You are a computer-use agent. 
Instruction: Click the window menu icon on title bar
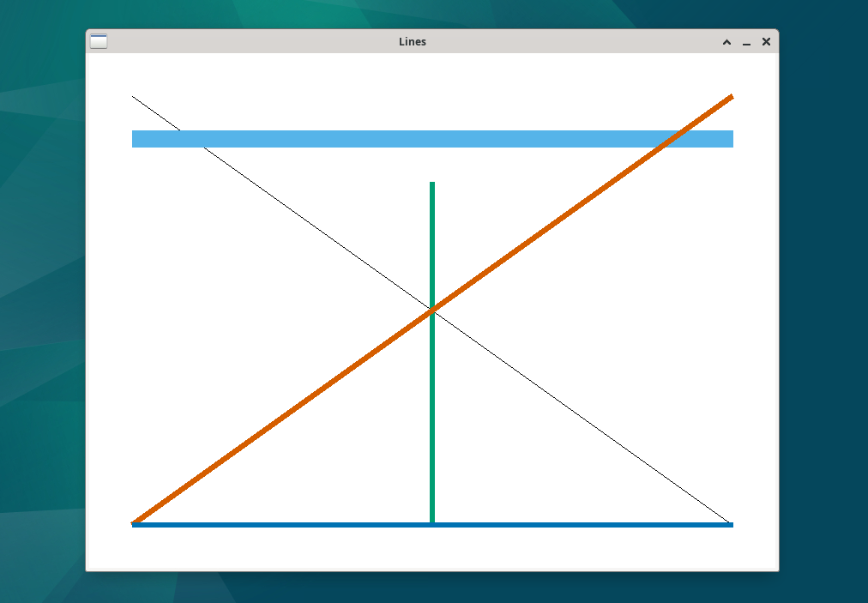(x=99, y=40)
